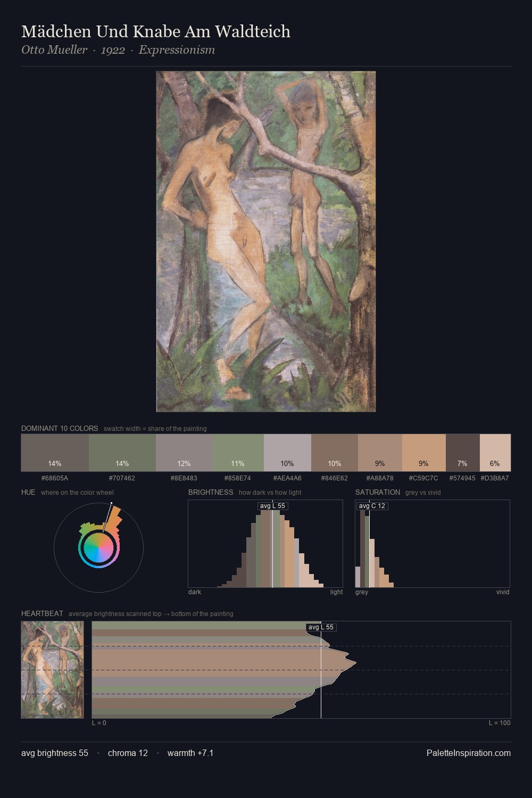Click the HEARTBEAT section heading
This screenshot has height=798, width=532.
(42, 613)
